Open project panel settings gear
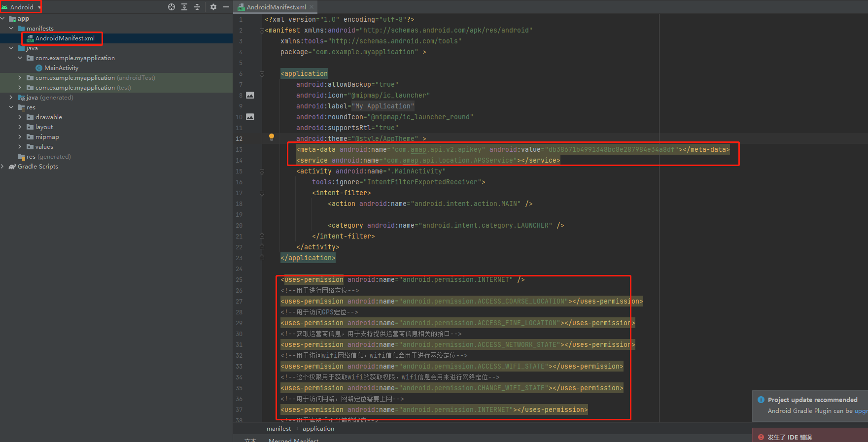868x442 pixels. pos(213,7)
